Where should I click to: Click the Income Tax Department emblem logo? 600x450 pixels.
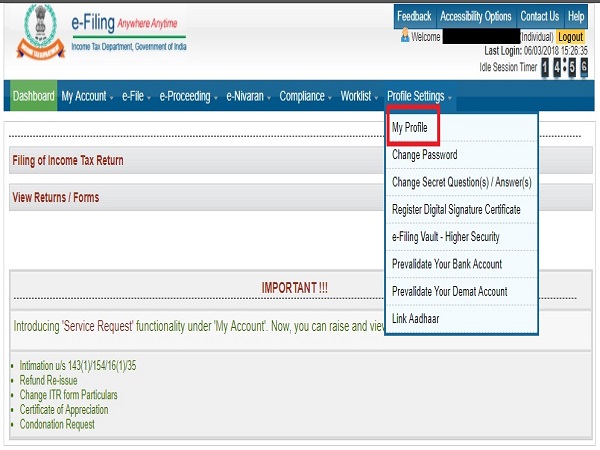(x=41, y=32)
